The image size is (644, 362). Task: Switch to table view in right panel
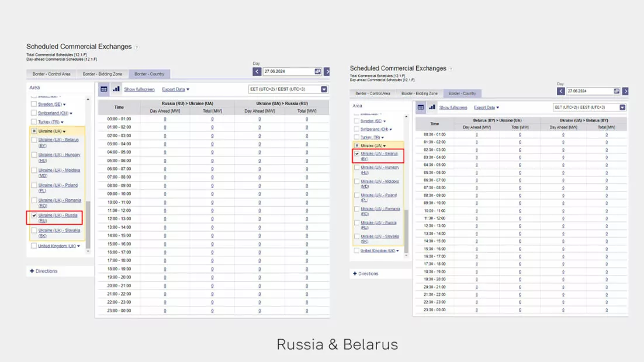[421, 107]
